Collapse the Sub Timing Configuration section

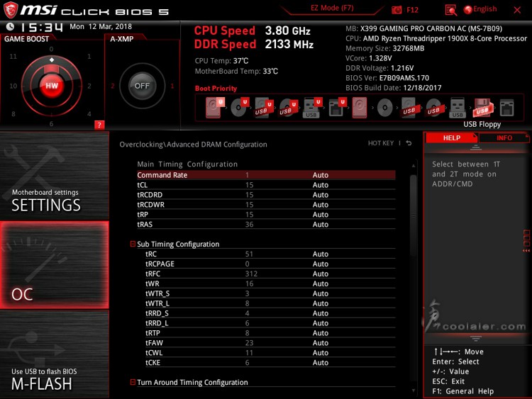point(133,244)
